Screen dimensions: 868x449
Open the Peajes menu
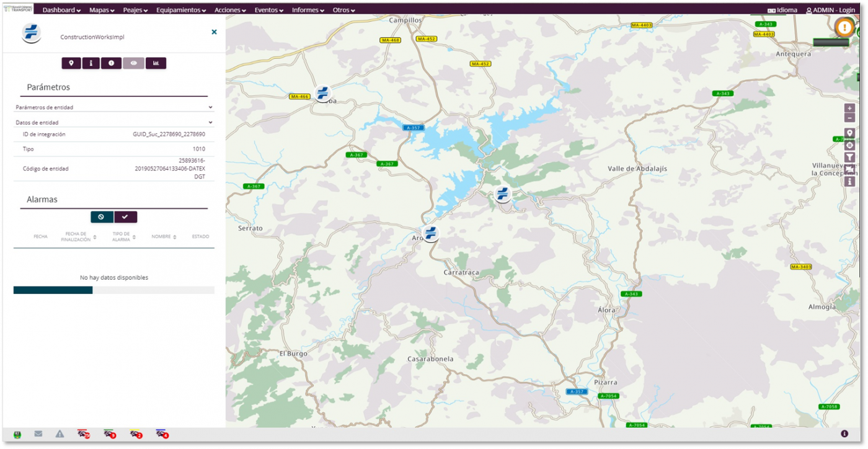pos(136,10)
